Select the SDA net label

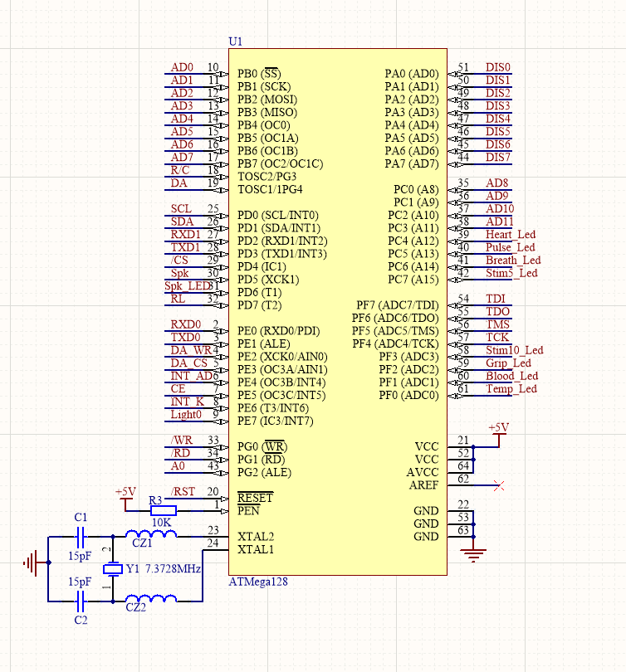click(182, 222)
